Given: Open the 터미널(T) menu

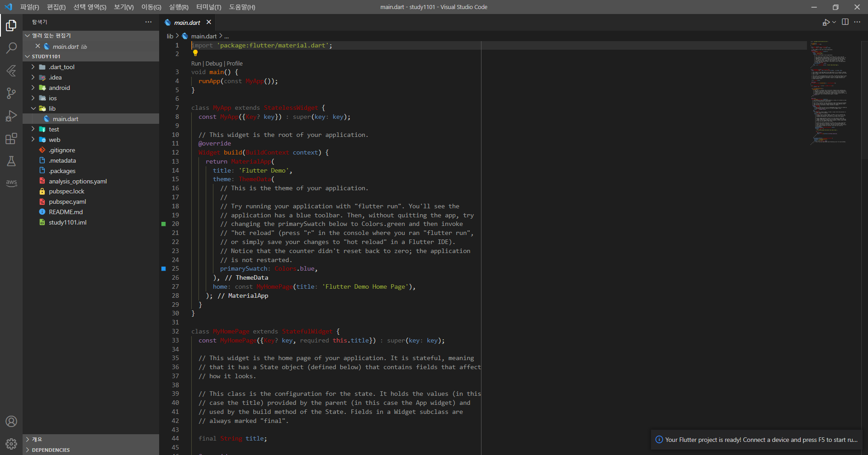Looking at the screenshot, I should 208,7.
